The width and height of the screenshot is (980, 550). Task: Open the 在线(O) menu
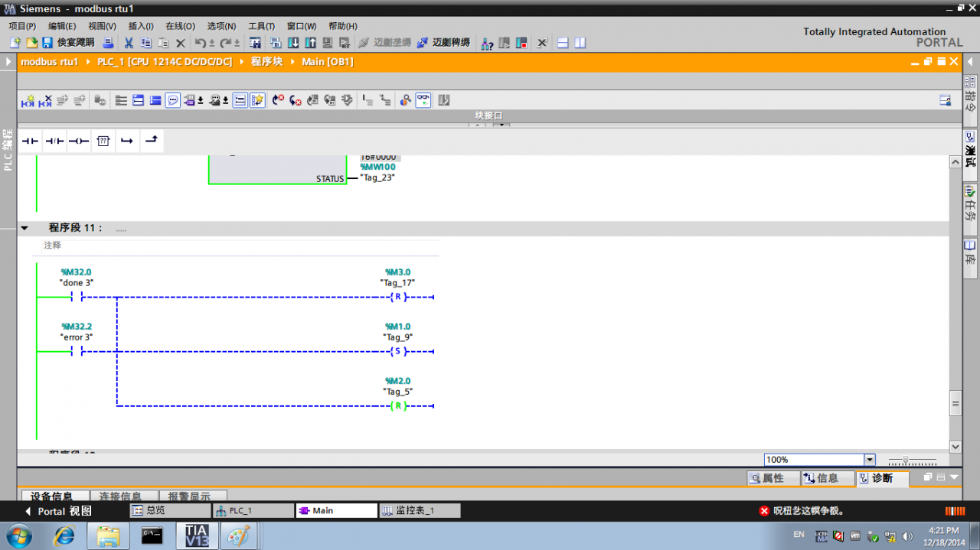[181, 26]
